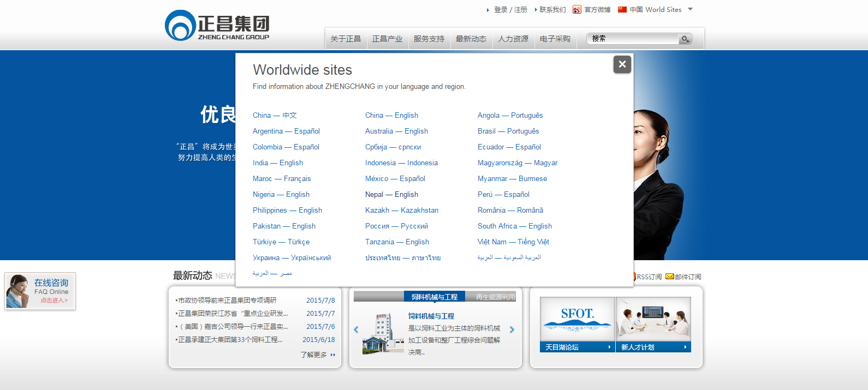868x390 pixels.
Task: Open the 服务支持 navigation menu
Action: click(x=429, y=39)
